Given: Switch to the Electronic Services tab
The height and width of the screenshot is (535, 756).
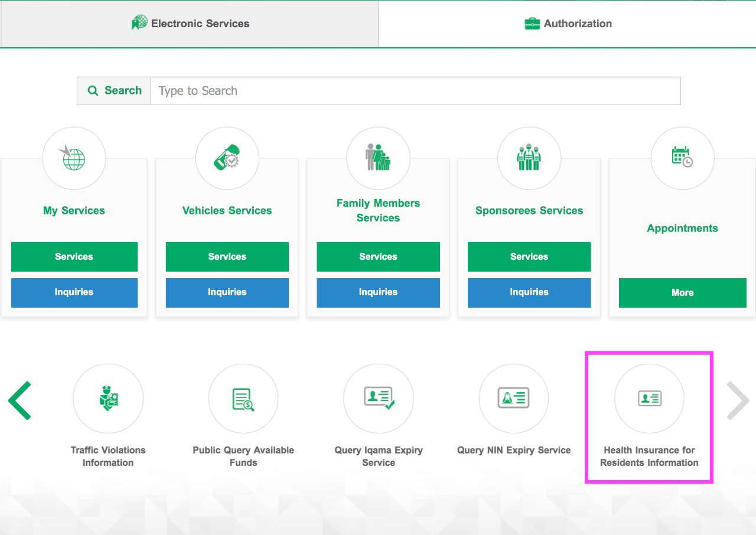Looking at the screenshot, I should [190, 24].
